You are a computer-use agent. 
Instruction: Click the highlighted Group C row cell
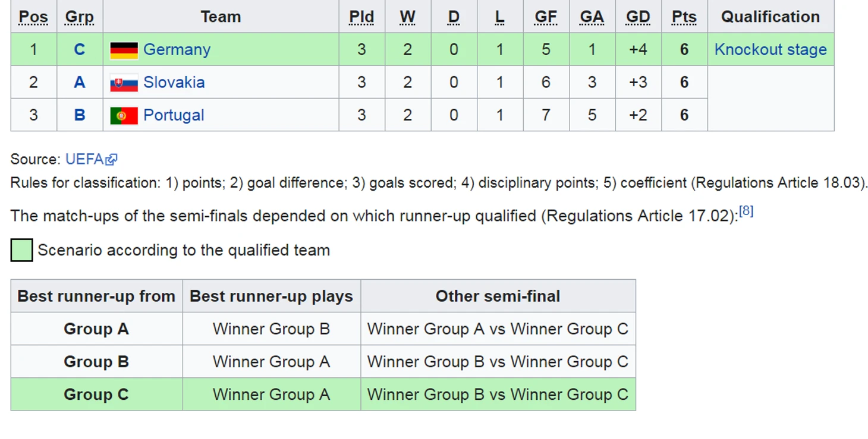[x=96, y=394]
